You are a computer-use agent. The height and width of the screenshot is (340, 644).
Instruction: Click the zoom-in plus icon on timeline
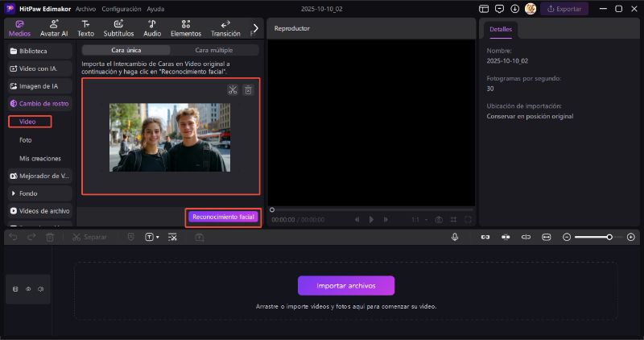pos(630,237)
